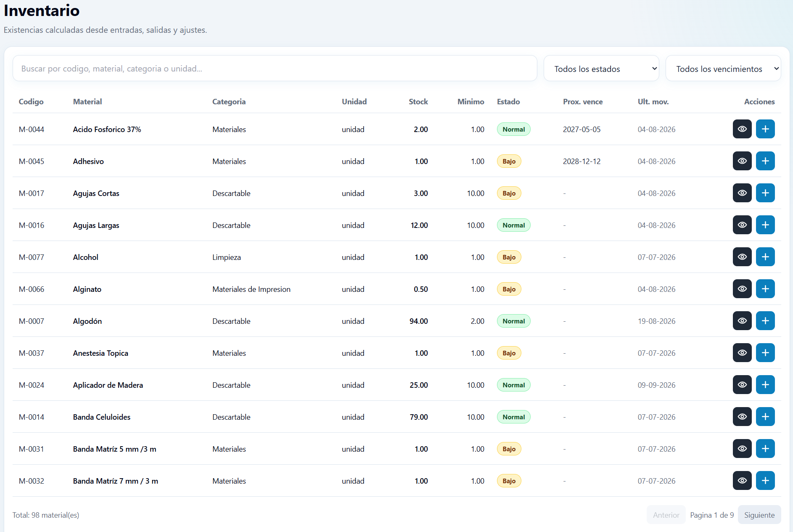Show Aplicador de Madera with eye icon
793x532 pixels.
coord(742,385)
